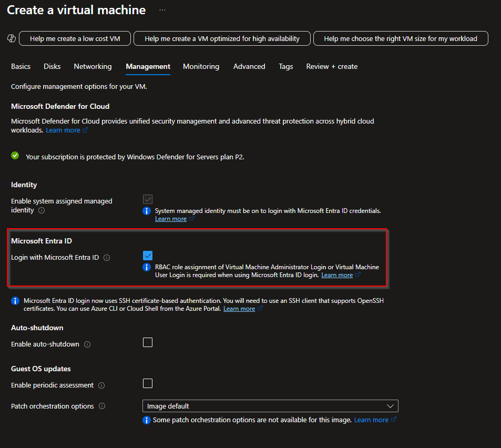Screen dimensions: 501x448
Task: Click the Create a virtual machine title
Action: click(x=76, y=10)
